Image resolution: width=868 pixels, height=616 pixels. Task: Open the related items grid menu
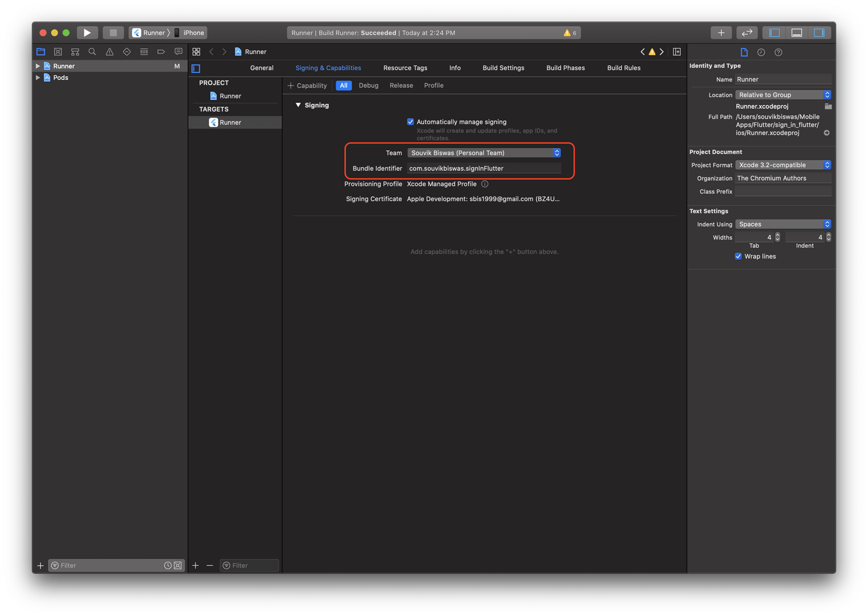click(x=196, y=52)
